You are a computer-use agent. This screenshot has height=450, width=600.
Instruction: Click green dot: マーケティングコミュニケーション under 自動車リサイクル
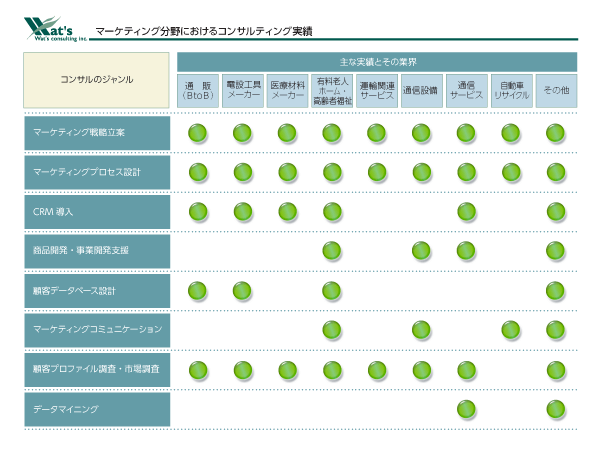(x=511, y=330)
